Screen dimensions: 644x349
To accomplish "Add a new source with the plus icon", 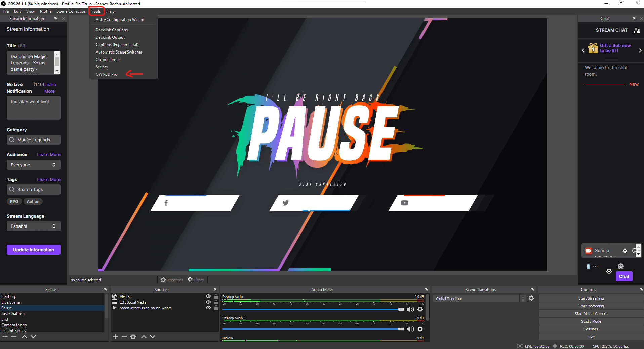I will point(115,337).
